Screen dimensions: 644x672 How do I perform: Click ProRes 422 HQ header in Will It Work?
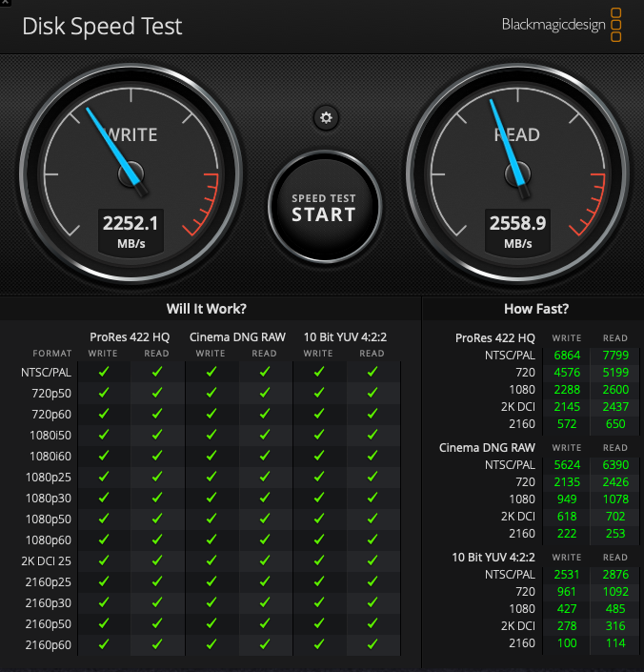click(130, 337)
